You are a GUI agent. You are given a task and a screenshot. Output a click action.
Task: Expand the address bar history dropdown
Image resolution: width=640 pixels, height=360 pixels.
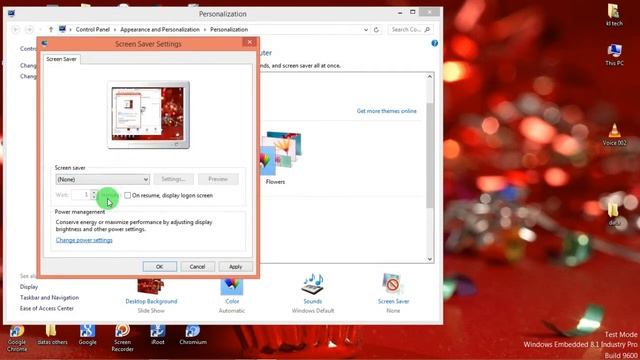[x=366, y=29]
